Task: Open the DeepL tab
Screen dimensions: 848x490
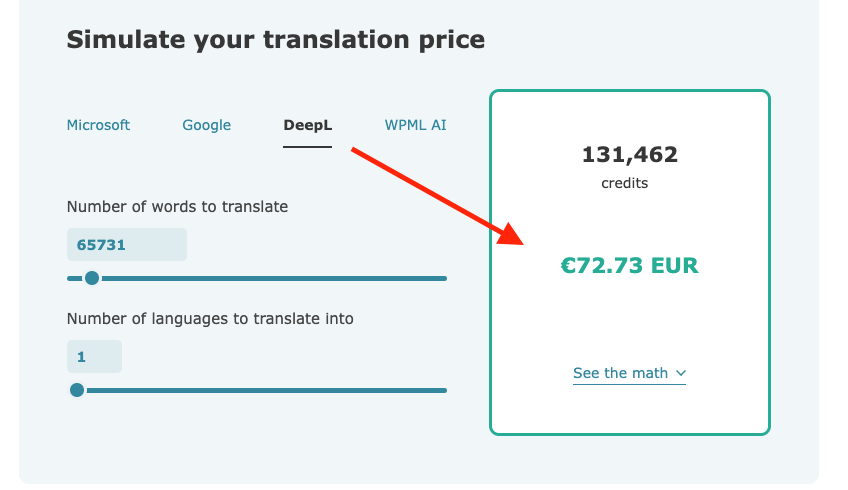Action: tap(307, 125)
